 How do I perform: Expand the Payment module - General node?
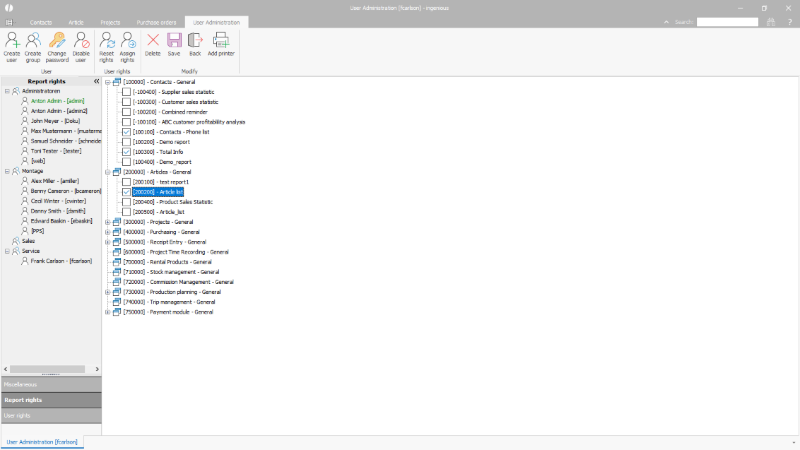pos(108,312)
